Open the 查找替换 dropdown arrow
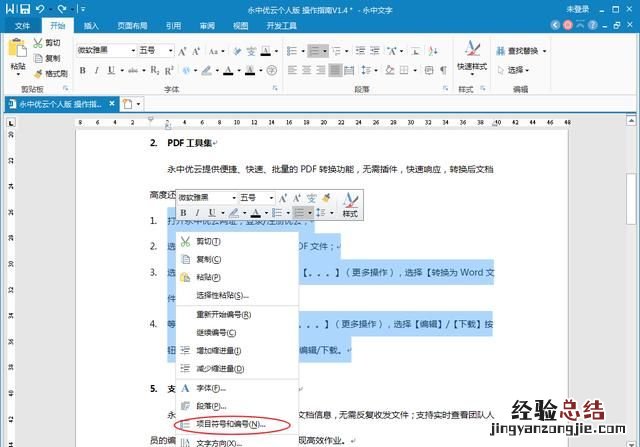 click(544, 51)
